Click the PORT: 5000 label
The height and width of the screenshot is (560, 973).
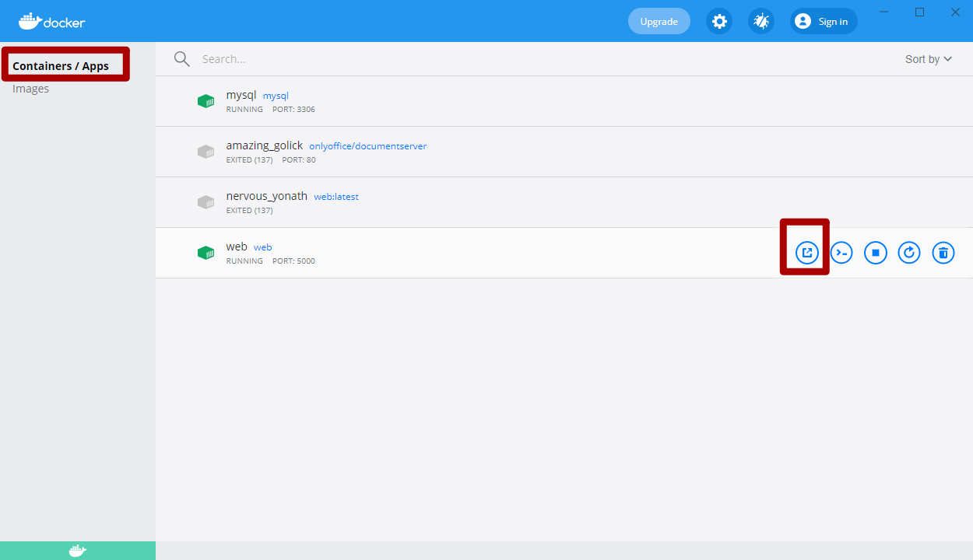[293, 261]
